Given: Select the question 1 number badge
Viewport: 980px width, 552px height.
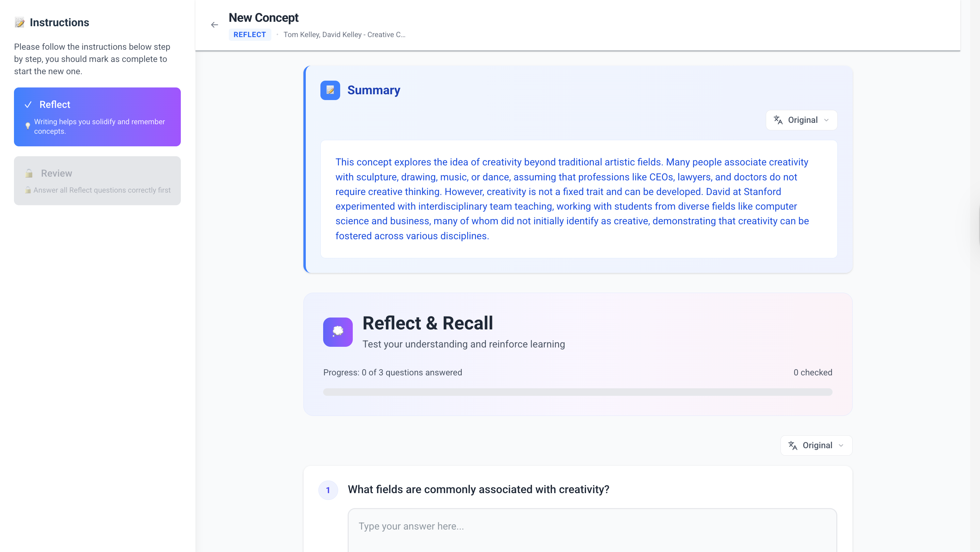Looking at the screenshot, I should (328, 490).
